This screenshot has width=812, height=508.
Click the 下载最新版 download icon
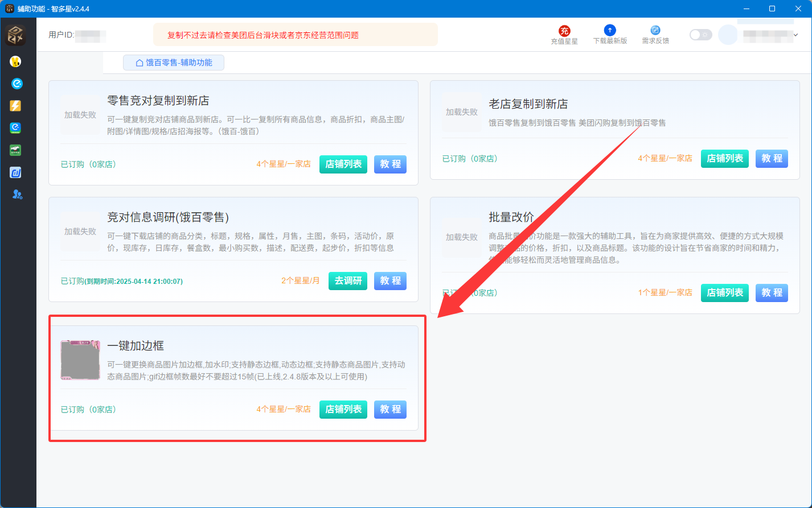[x=609, y=31]
